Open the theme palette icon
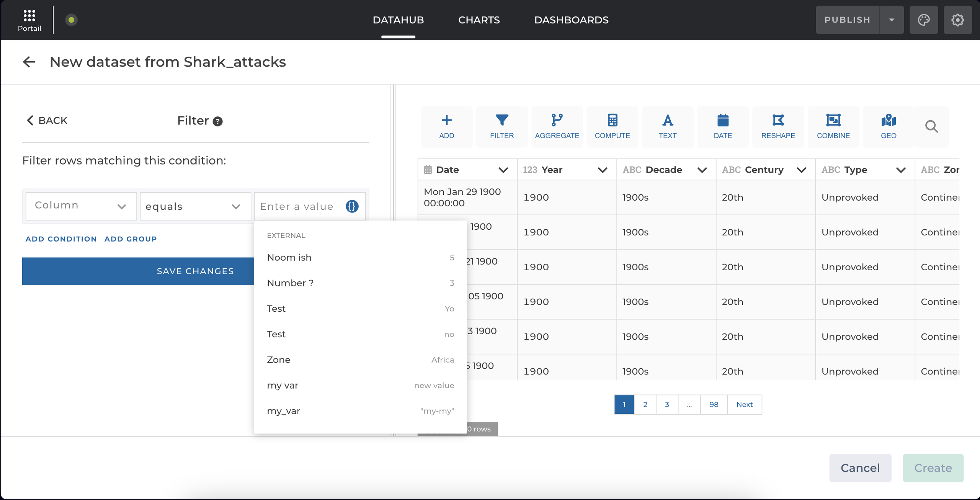Image resolution: width=980 pixels, height=500 pixels. 923,20
